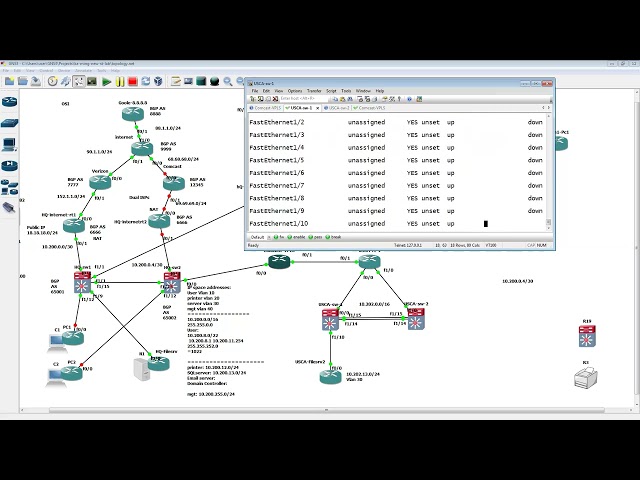This screenshot has height=480, width=640.
Task: Click New project icon in GNS3 toolbar
Action: point(9,81)
